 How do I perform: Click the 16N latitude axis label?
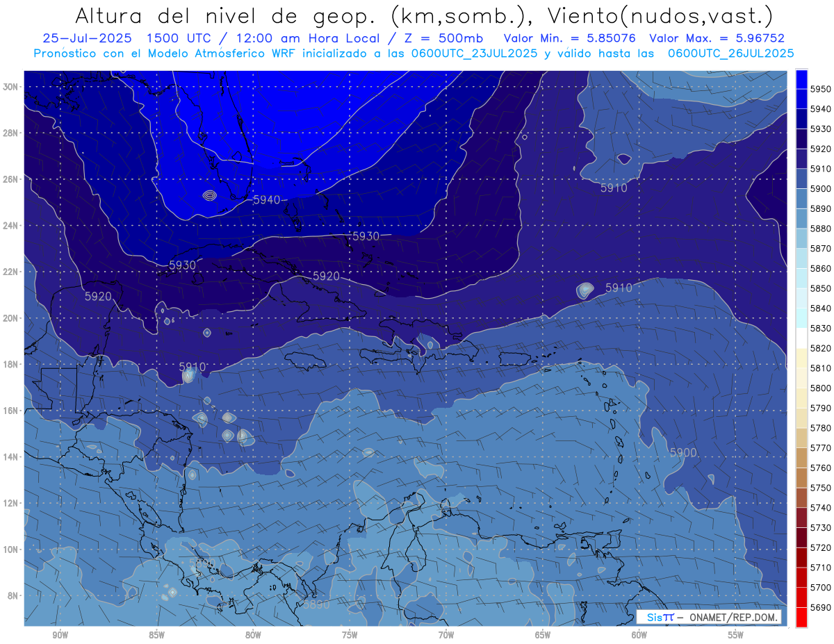click(x=11, y=411)
